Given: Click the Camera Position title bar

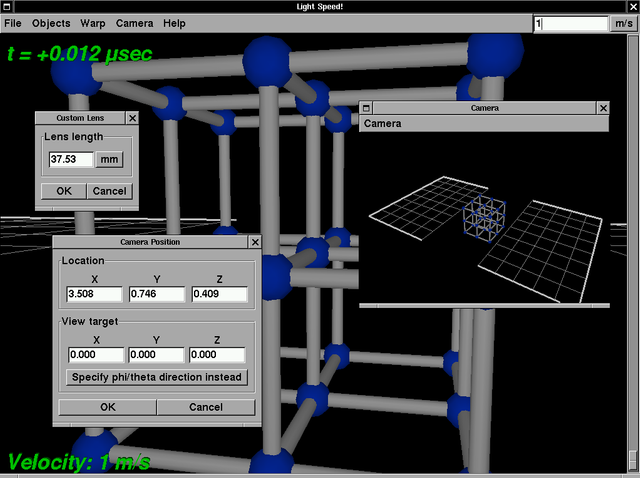Looking at the screenshot, I should point(150,242).
